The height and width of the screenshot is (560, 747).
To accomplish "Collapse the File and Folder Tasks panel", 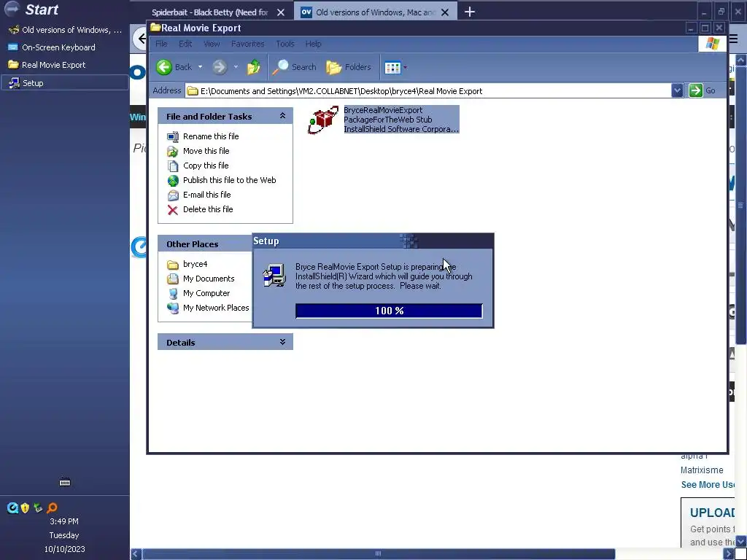I will pyautogui.click(x=282, y=116).
